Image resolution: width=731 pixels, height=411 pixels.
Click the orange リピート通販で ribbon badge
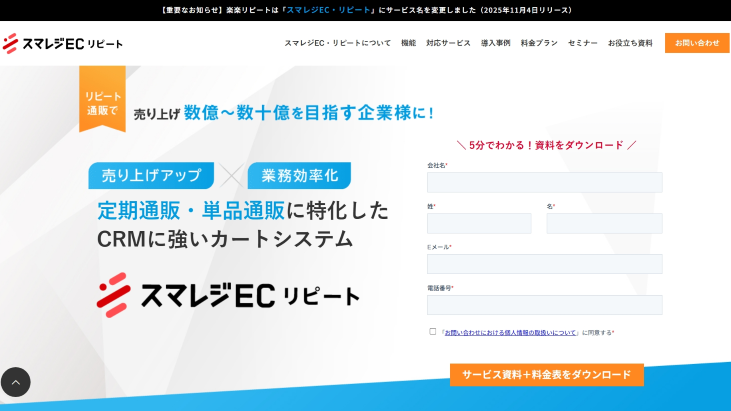pos(102,99)
